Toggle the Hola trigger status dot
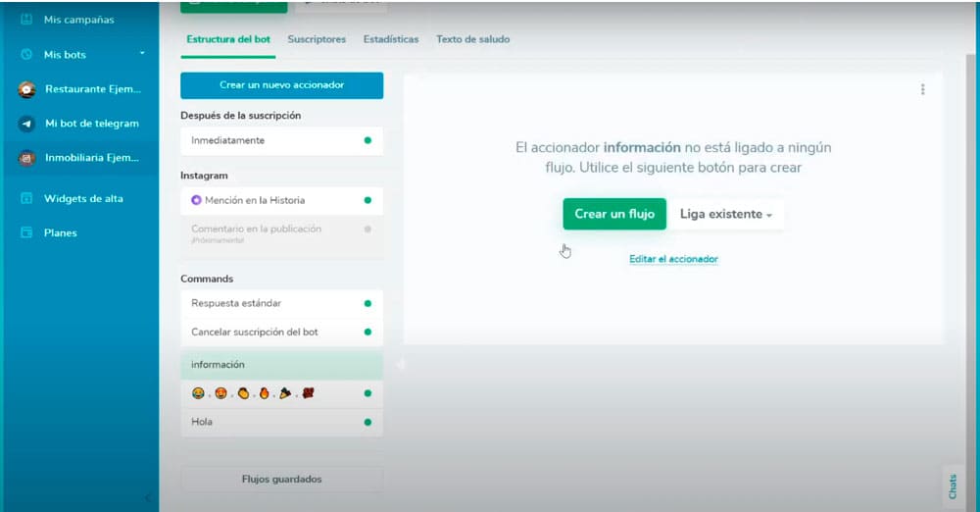980x512 pixels. pos(367,422)
